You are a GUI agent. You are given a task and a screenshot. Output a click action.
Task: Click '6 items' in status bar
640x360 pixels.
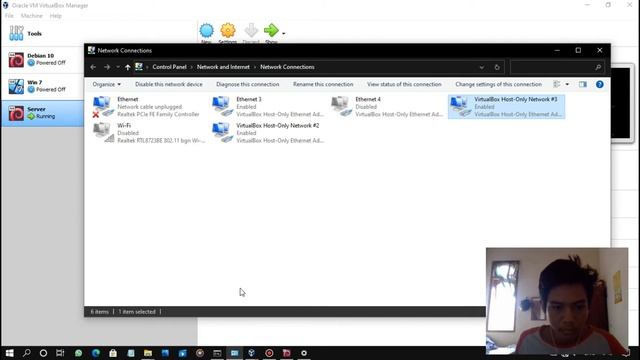pos(100,312)
